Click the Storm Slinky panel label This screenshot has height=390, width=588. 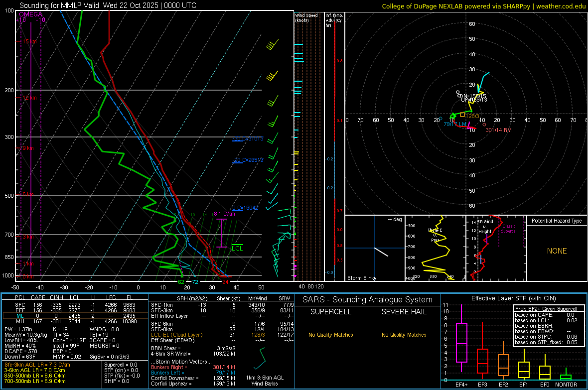361,278
